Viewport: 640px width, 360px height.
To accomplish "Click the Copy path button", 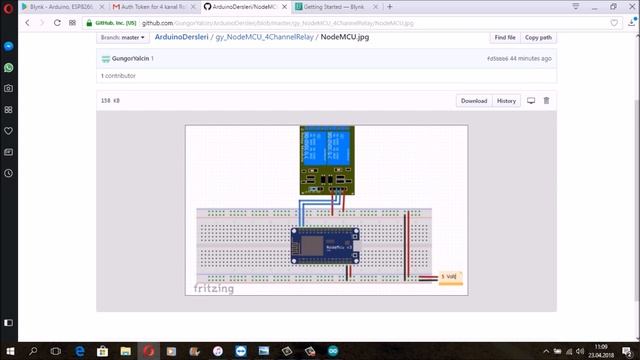I will (x=538, y=37).
